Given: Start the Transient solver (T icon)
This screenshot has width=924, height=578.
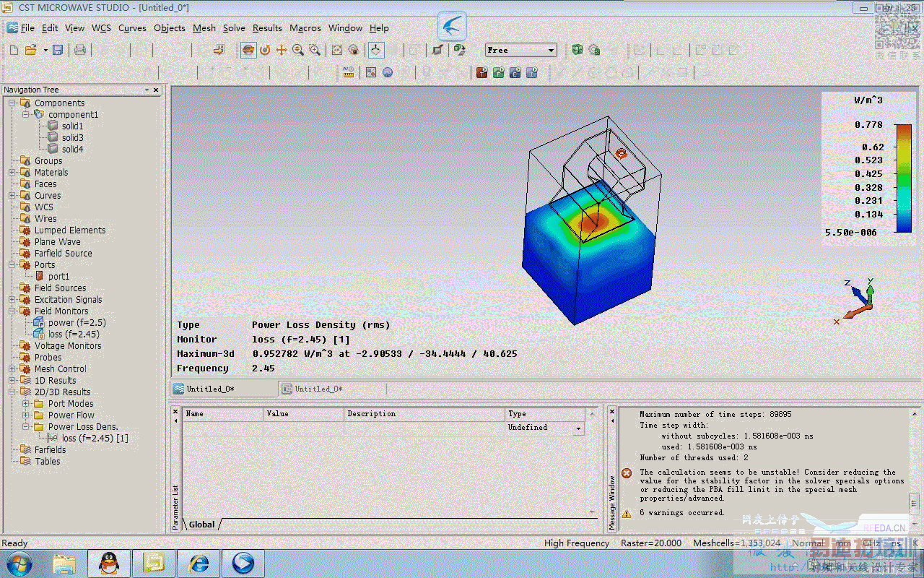Looking at the screenshot, I should pos(482,72).
